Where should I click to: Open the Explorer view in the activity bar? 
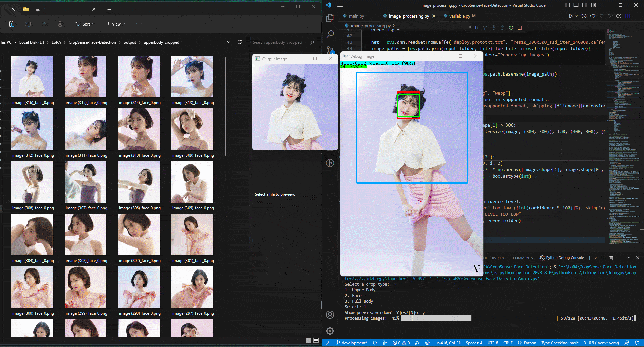coord(330,18)
